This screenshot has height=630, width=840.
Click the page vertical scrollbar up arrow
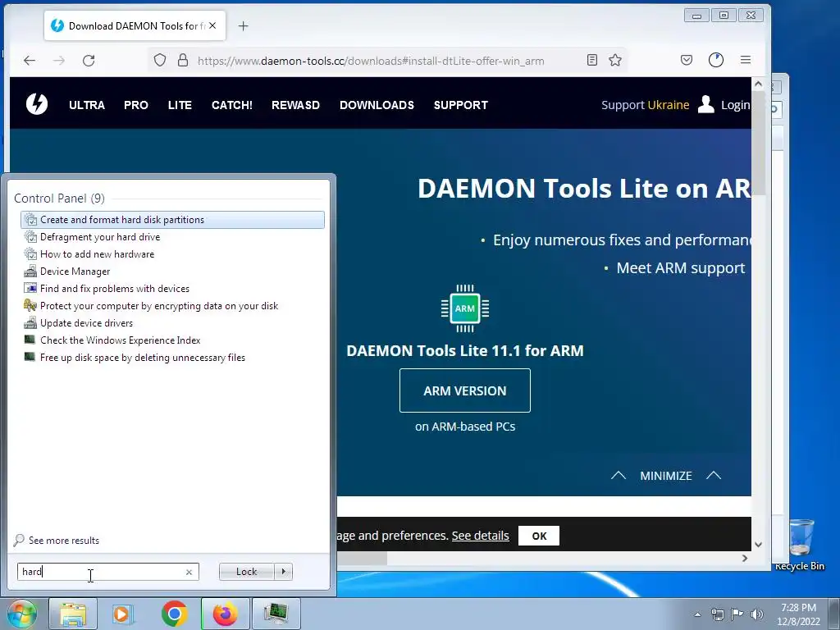click(758, 84)
